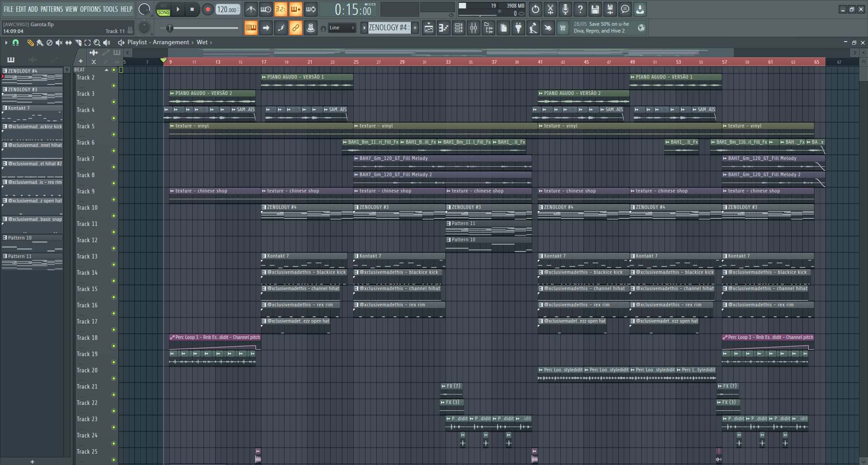Start playback with play button

coord(178,9)
